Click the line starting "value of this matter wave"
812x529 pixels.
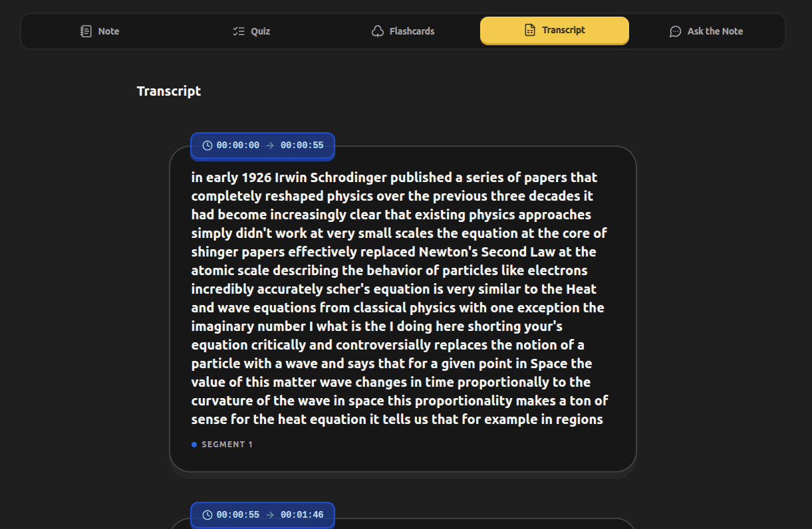(391, 382)
